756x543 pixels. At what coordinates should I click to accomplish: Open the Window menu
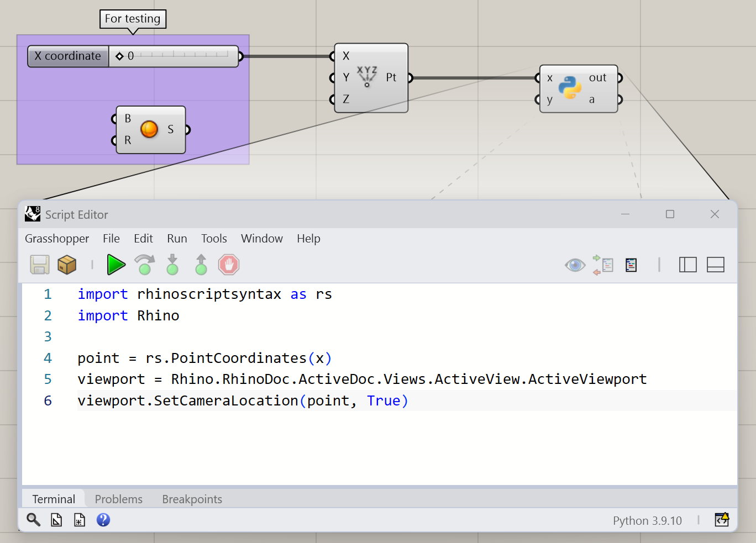click(262, 239)
